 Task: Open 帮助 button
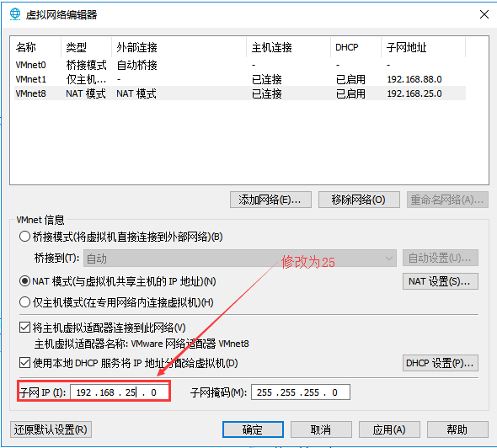pyautogui.click(x=457, y=429)
